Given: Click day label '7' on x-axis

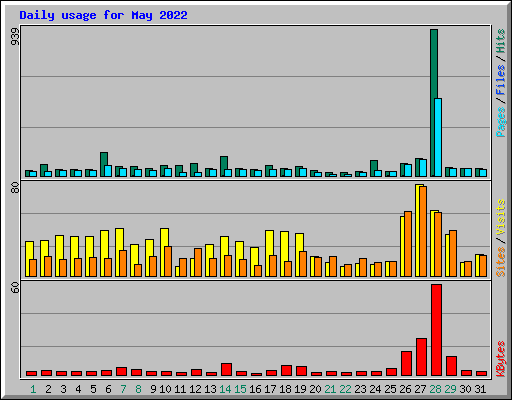Looking at the screenshot, I should click(x=123, y=389).
